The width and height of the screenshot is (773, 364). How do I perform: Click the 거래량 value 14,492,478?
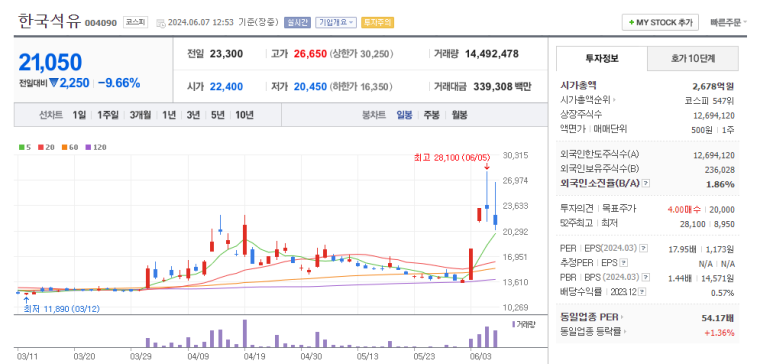pos(492,54)
